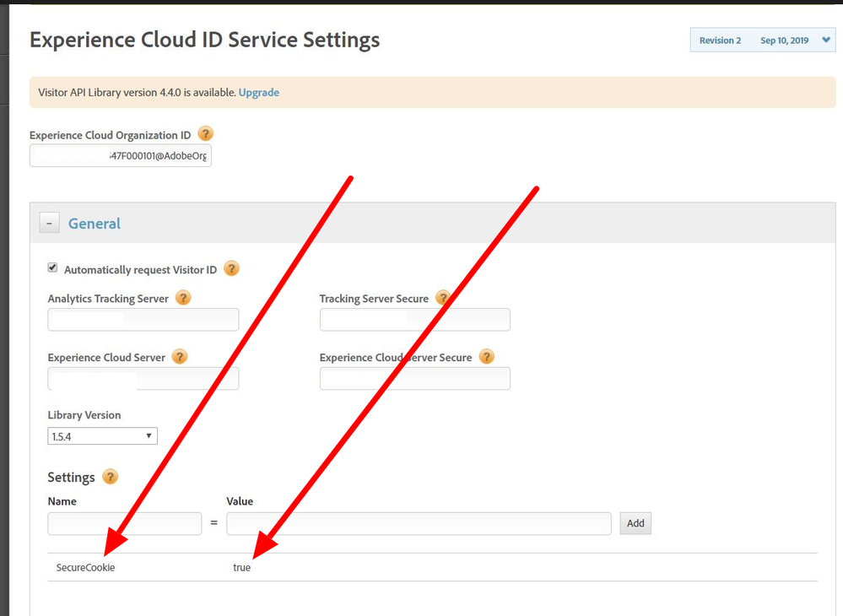
Task: Click help icon beside Experience Cloud Organization ID
Action: (x=205, y=134)
